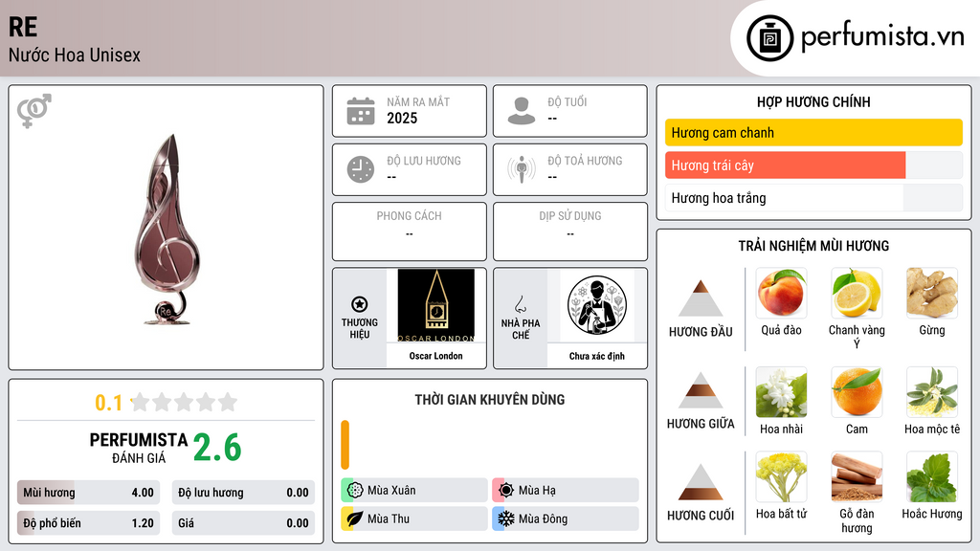Click the 2025 release year value
The height and width of the screenshot is (551, 980).
[402, 118]
